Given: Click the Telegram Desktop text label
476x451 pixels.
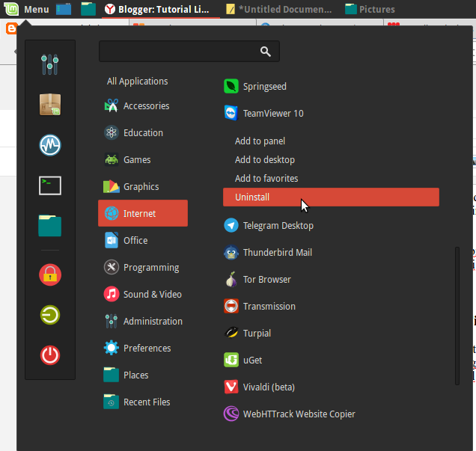Looking at the screenshot, I should click(278, 226).
